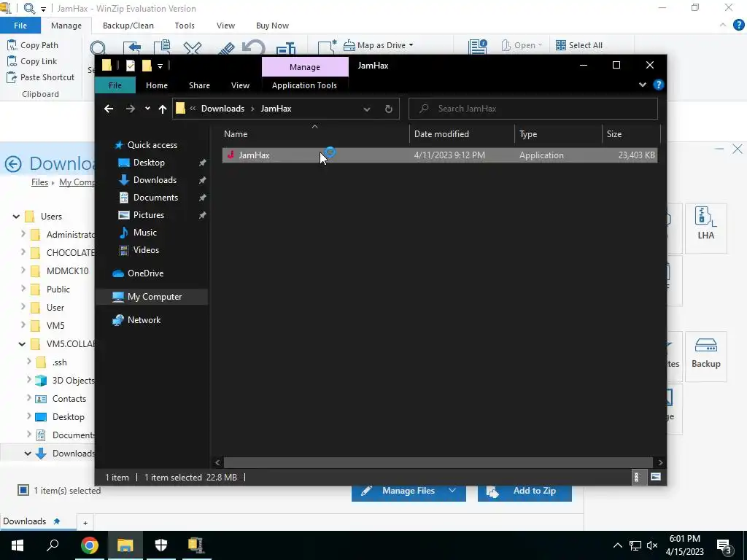Click Quick access header
Viewport: 747px width, 560px height.
click(152, 145)
